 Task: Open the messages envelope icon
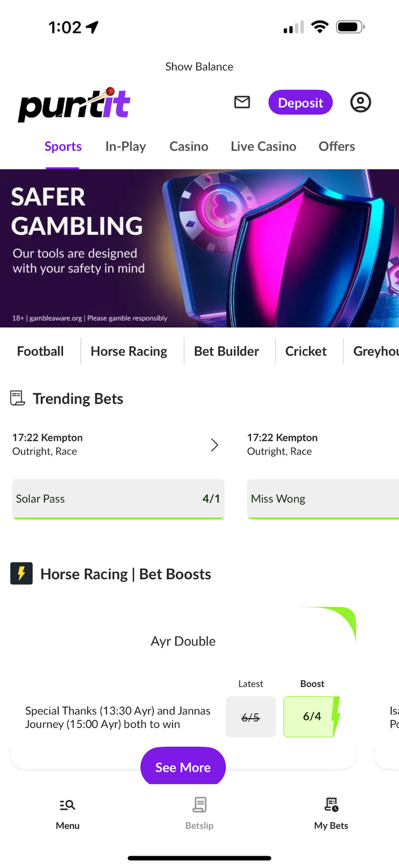click(242, 102)
